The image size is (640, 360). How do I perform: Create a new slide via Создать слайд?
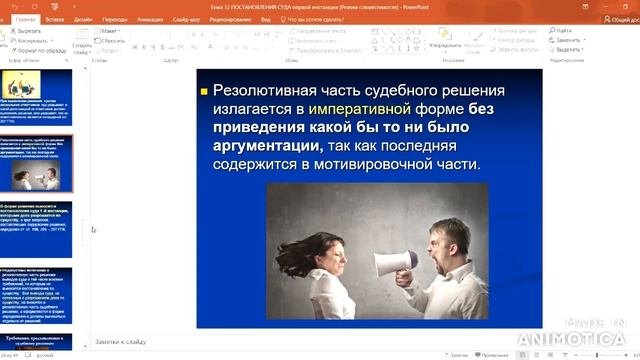(x=82, y=42)
